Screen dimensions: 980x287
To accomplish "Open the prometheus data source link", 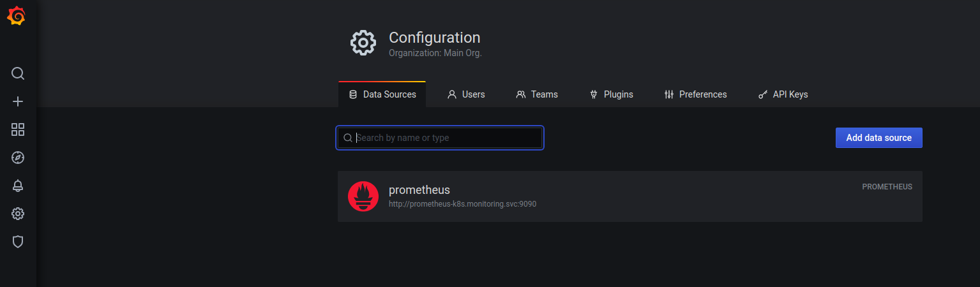I will pyautogui.click(x=419, y=190).
